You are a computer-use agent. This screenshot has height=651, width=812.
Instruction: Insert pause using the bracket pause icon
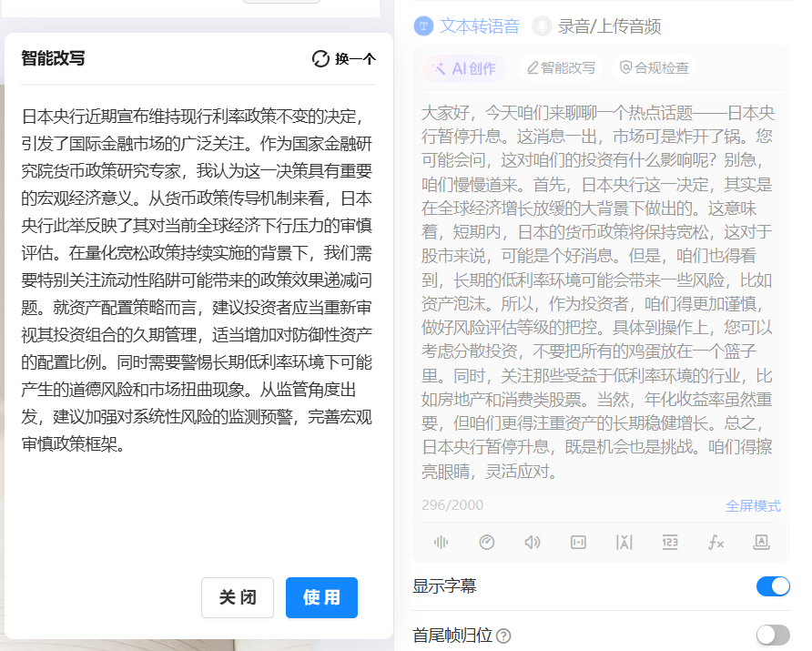pos(578,543)
